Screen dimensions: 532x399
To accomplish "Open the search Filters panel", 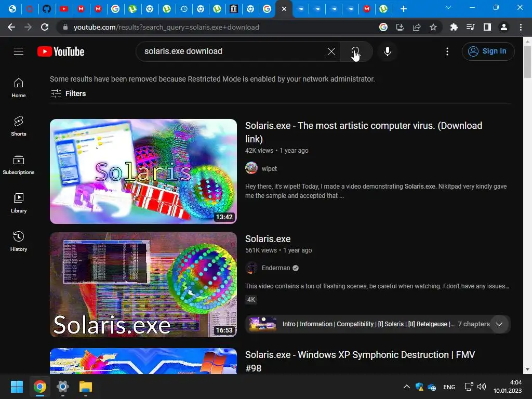I will tap(68, 94).
